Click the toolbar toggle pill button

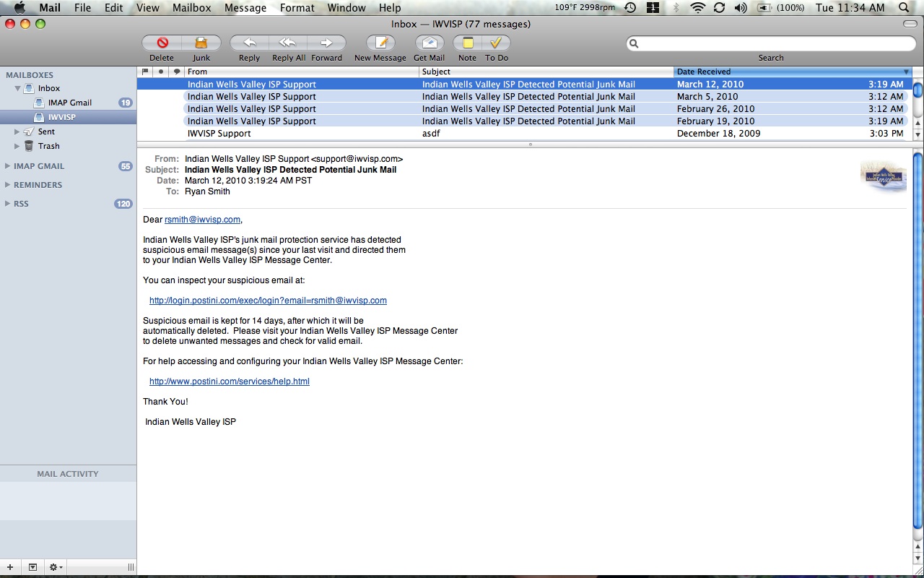pyautogui.click(x=910, y=24)
